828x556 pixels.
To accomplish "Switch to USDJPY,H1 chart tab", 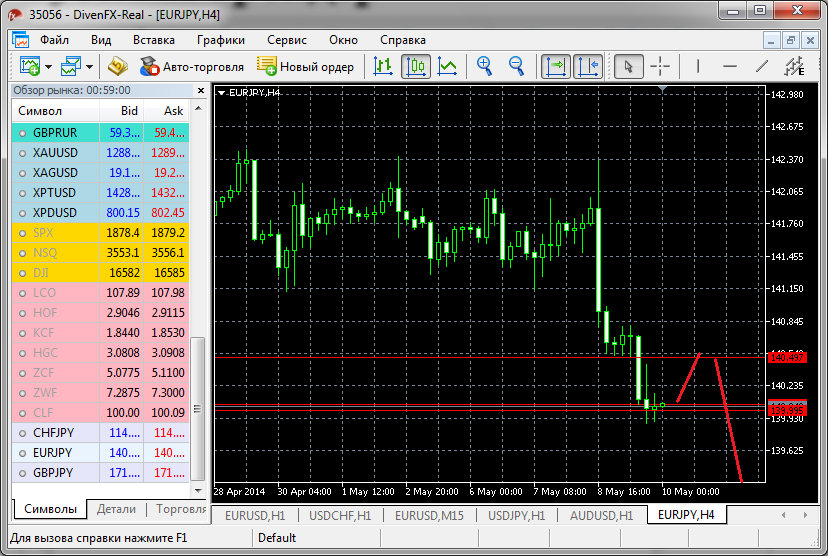I will (x=516, y=515).
